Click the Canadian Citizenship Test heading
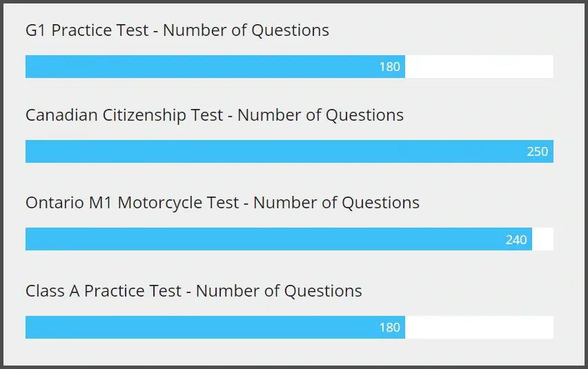Viewport: 588px width, 369px height. [215, 115]
